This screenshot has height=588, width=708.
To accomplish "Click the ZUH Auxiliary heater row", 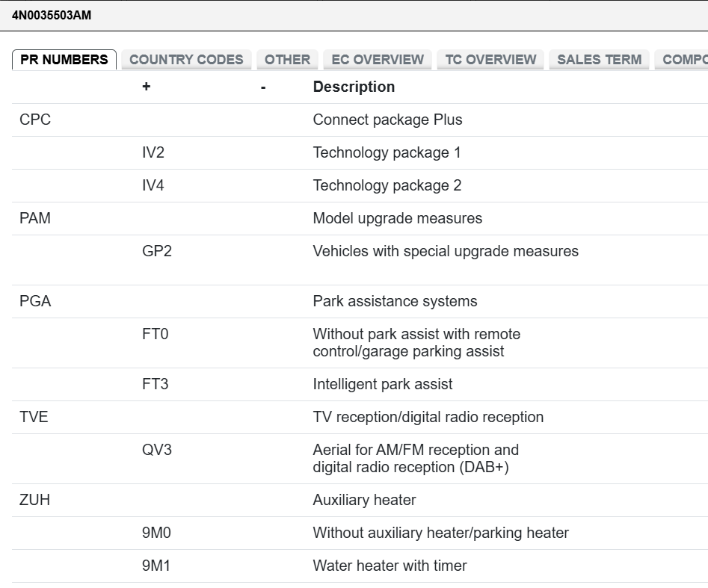I will 360,501.
